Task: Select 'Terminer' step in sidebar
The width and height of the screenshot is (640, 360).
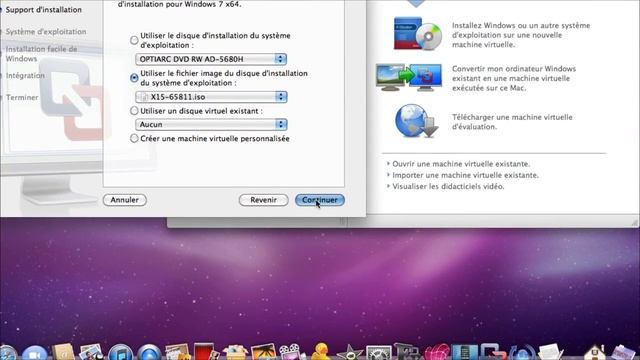Action: click(22, 98)
